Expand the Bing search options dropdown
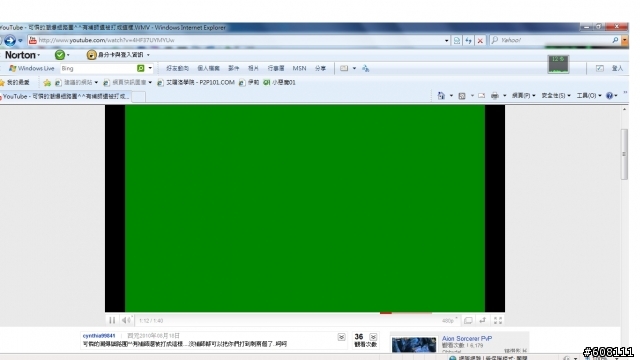The width and height of the screenshot is (640, 360). coord(150,68)
